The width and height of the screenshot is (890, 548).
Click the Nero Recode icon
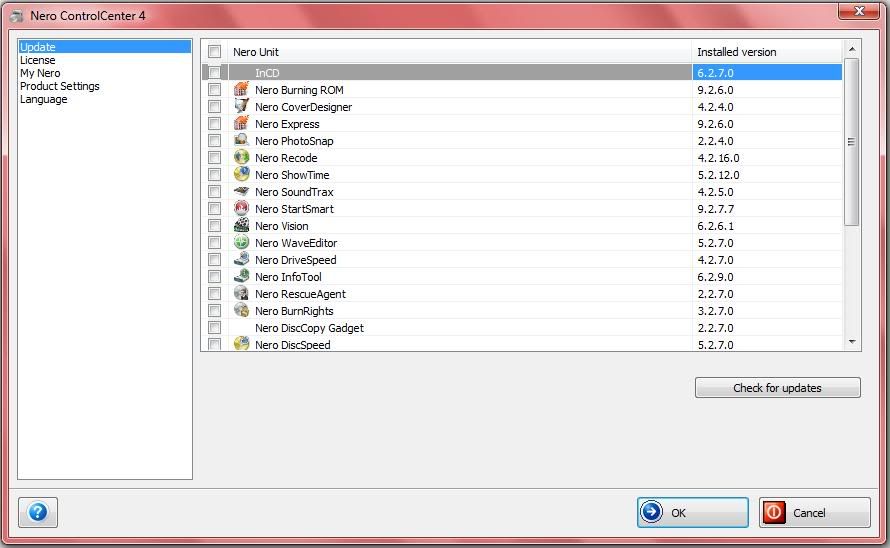(241, 157)
